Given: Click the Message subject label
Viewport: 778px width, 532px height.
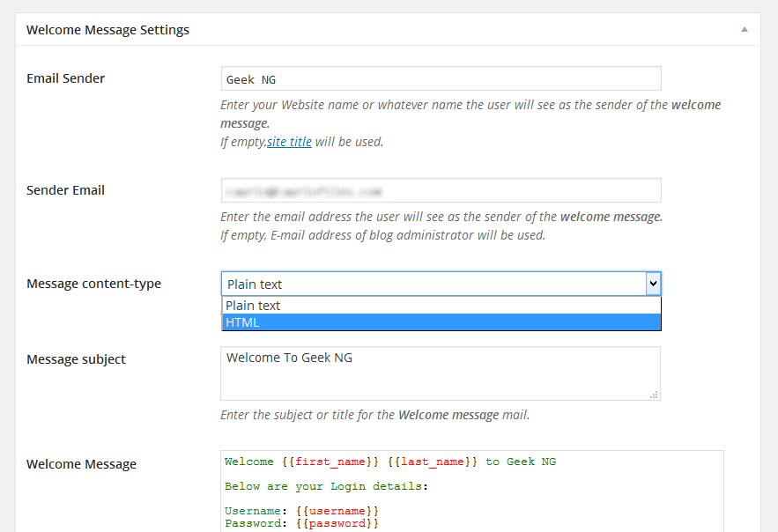Looking at the screenshot, I should (76, 359).
